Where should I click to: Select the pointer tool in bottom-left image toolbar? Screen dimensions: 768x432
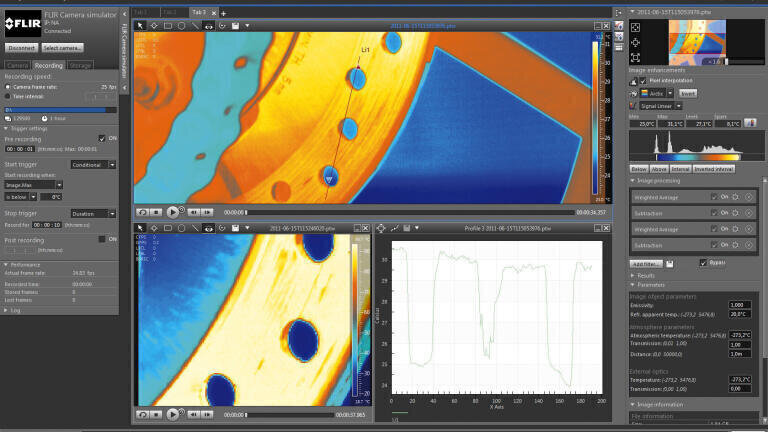click(x=140, y=228)
